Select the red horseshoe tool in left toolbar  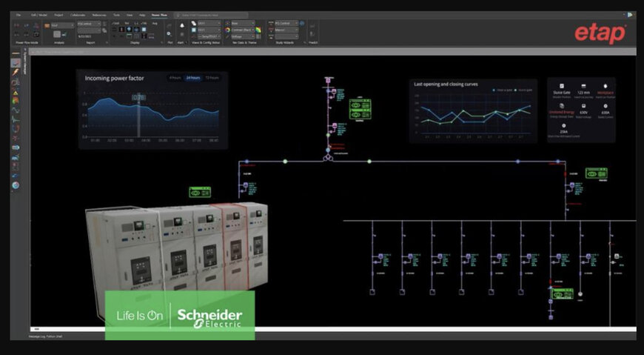click(x=16, y=129)
